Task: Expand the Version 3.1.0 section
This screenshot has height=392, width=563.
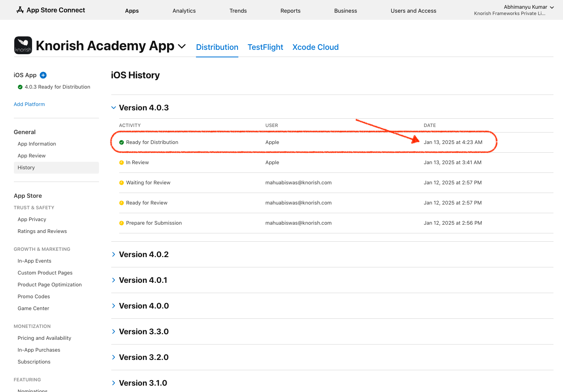Action: pos(114,383)
